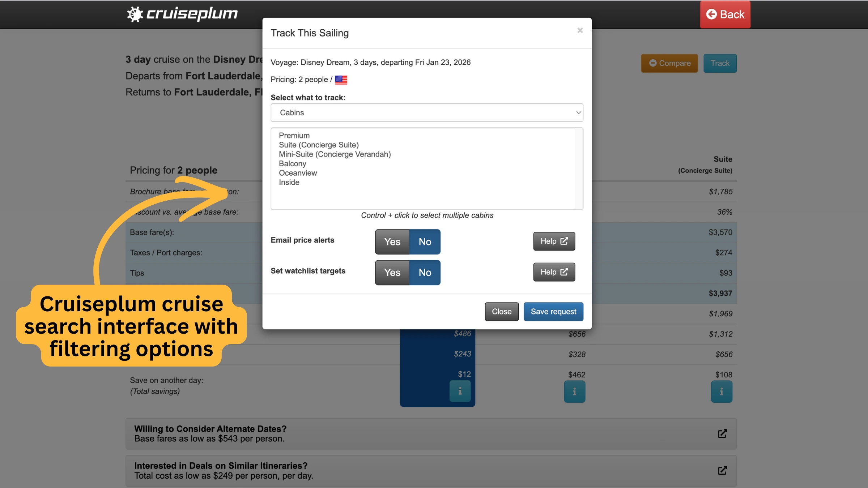Open the Cabins tracking dropdown
The image size is (868, 488).
427,113
